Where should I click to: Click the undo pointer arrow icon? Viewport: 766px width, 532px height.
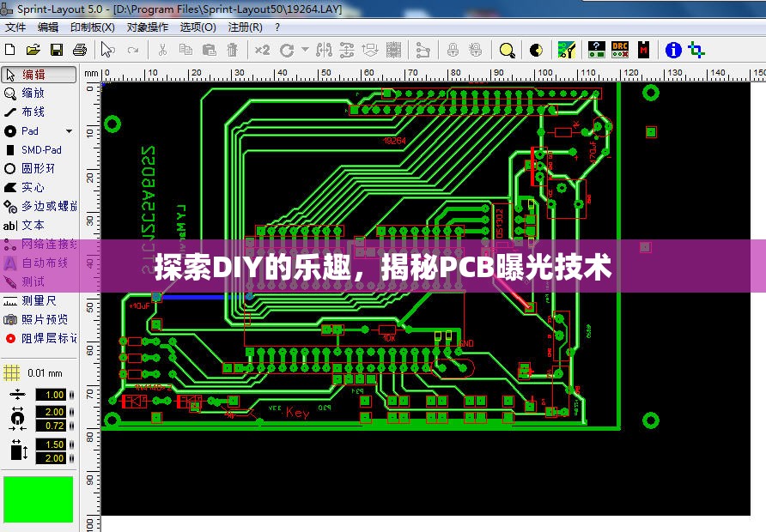tap(107, 50)
